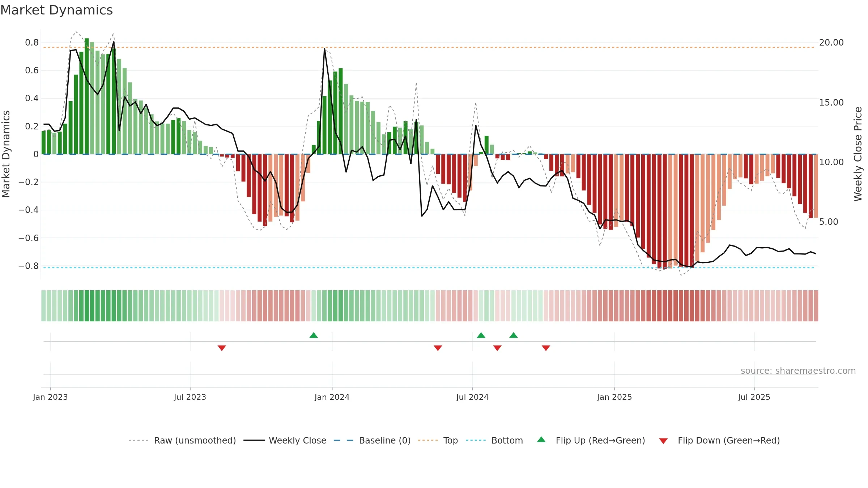868x488 pixels.
Task: Select the first green flip-up marker after Jul 2024
Action: (x=481, y=335)
